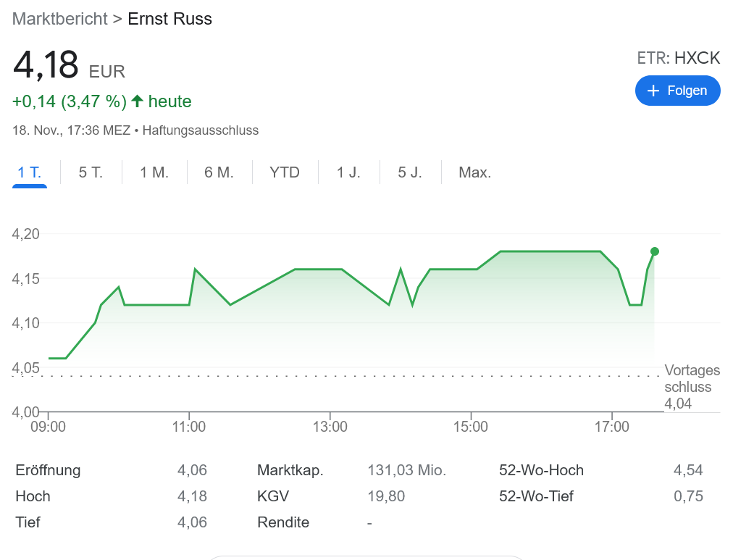Switch to the 5 T. chart range tab
This screenshot has width=733, height=560.
[x=91, y=172]
